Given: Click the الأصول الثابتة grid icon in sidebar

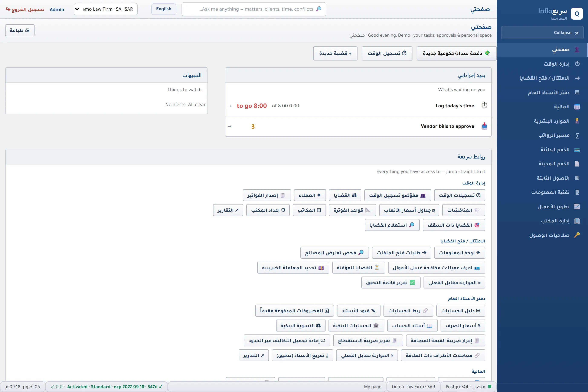Looking at the screenshot, I should click(577, 178).
